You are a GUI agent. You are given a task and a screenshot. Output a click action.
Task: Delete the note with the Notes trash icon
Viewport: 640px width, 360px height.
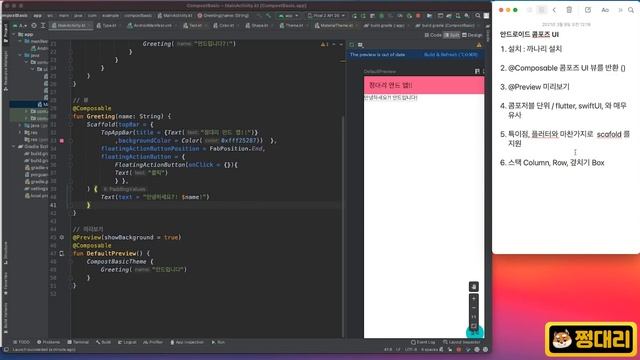[x=569, y=10]
